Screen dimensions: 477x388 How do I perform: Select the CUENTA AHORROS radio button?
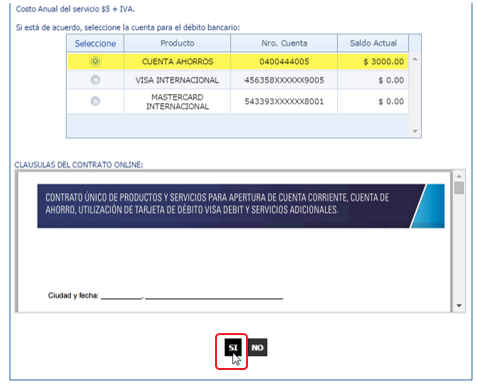click(x=95, y=61)
